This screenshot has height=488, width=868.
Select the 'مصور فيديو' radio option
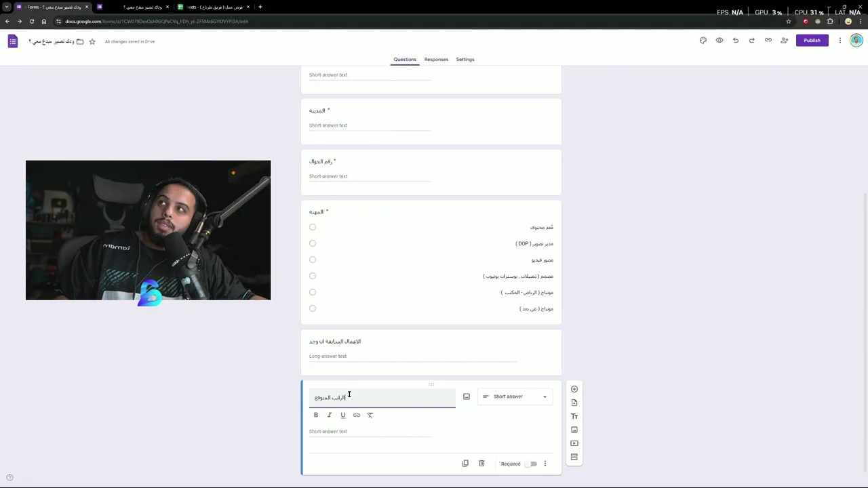pos(313,260)
